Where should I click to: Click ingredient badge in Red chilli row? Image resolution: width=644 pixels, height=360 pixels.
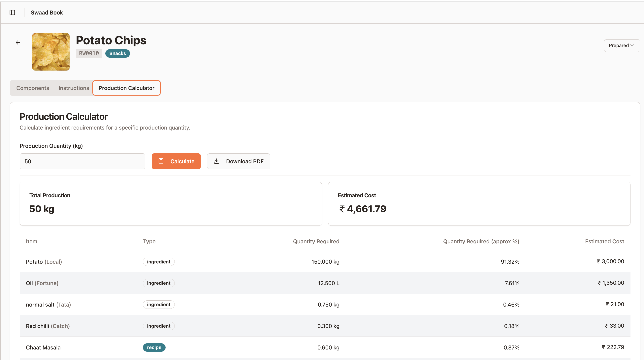click(159, 326)
